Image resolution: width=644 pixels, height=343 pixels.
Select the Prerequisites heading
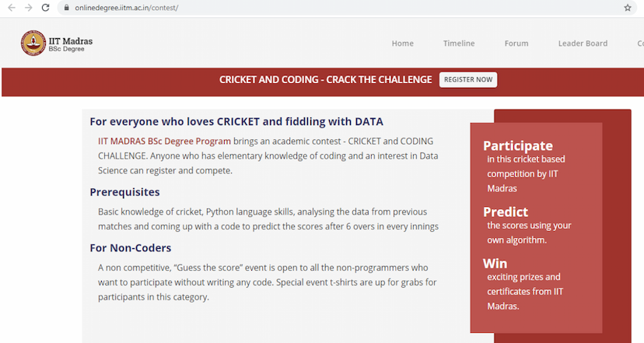[x=124, y=191]
